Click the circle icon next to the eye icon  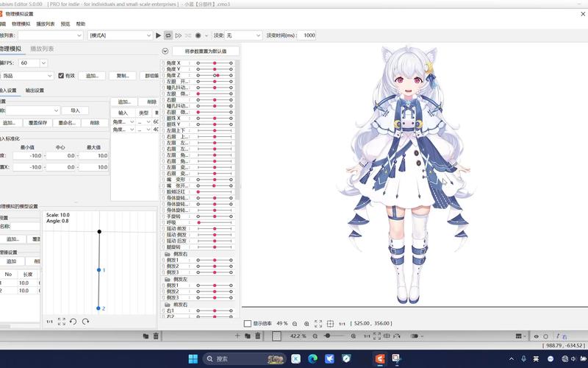click(545, 336)
